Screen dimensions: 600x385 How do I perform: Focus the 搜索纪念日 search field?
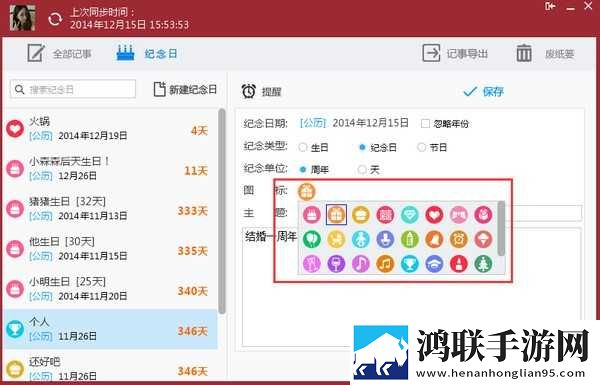pos(73,90)
